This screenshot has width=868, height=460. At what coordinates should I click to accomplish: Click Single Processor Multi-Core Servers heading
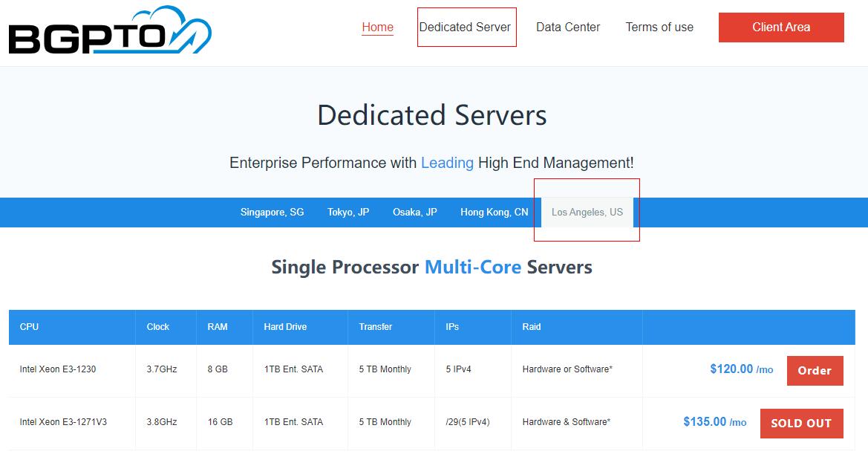tap(432, 267)
